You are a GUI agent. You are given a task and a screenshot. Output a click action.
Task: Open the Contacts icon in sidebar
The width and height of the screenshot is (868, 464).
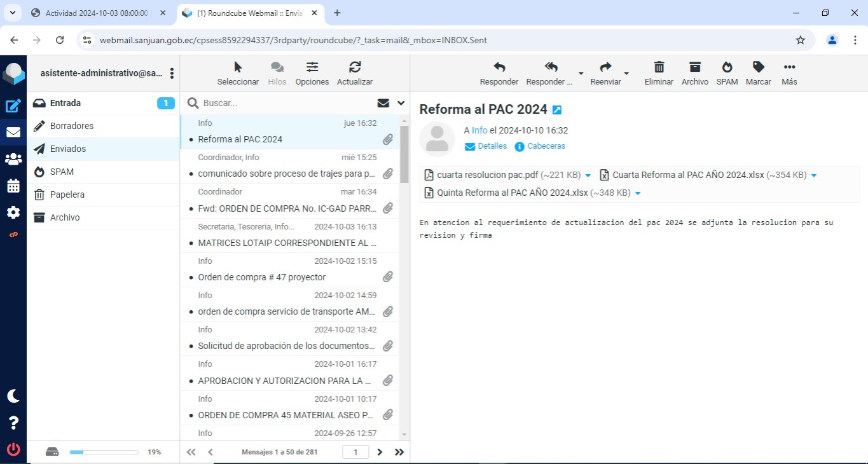click(x=13, y=160)
